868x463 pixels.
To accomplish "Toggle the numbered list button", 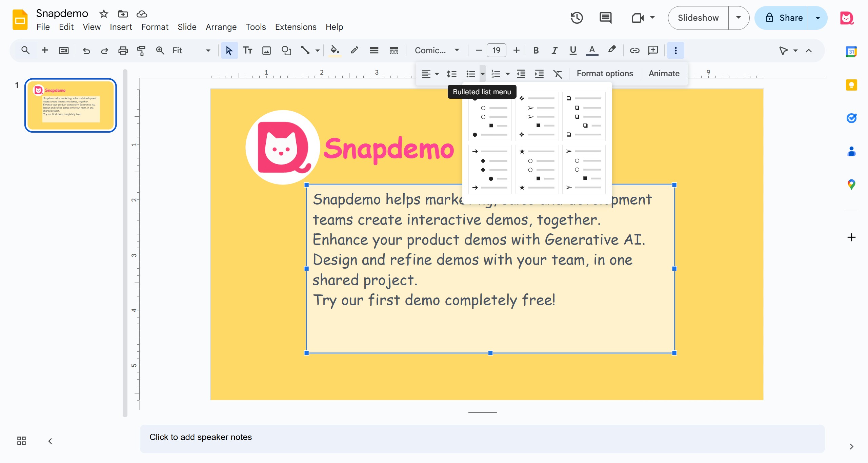I will (x=496, y=74).
